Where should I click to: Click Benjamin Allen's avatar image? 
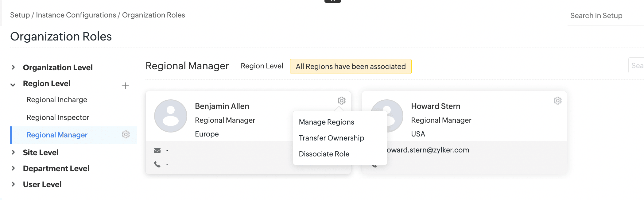tap(171, 116)
